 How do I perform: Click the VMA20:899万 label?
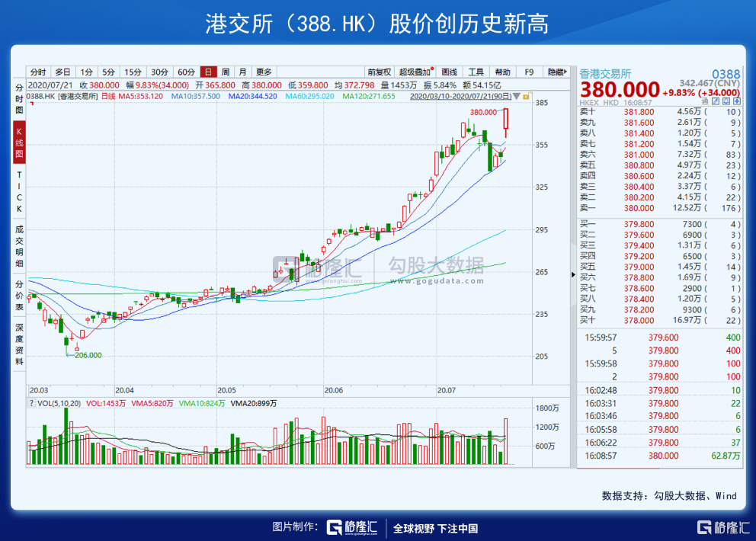click(254, 404)
